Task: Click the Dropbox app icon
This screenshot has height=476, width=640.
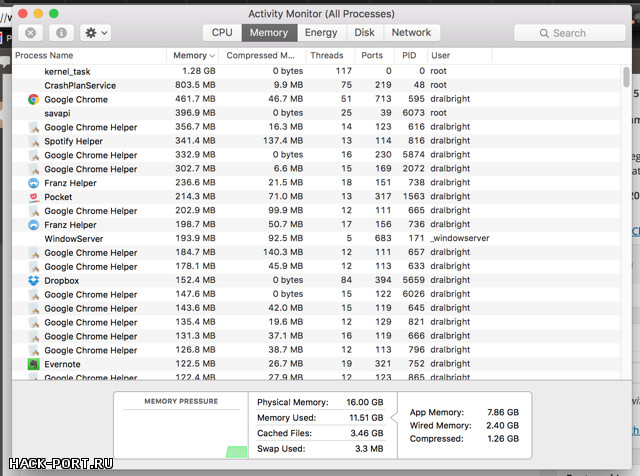Action: click(x=33, y=280)
